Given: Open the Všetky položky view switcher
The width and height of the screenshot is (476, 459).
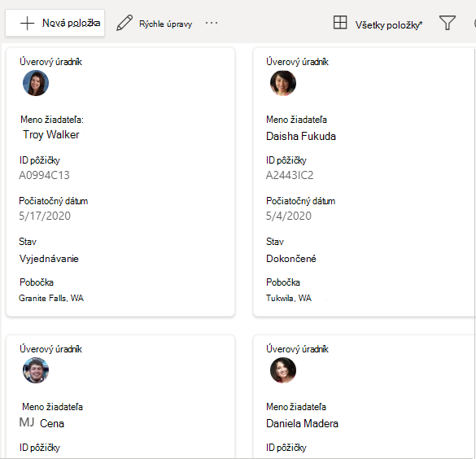Looking at the screenshot, I should click(378, 24).
